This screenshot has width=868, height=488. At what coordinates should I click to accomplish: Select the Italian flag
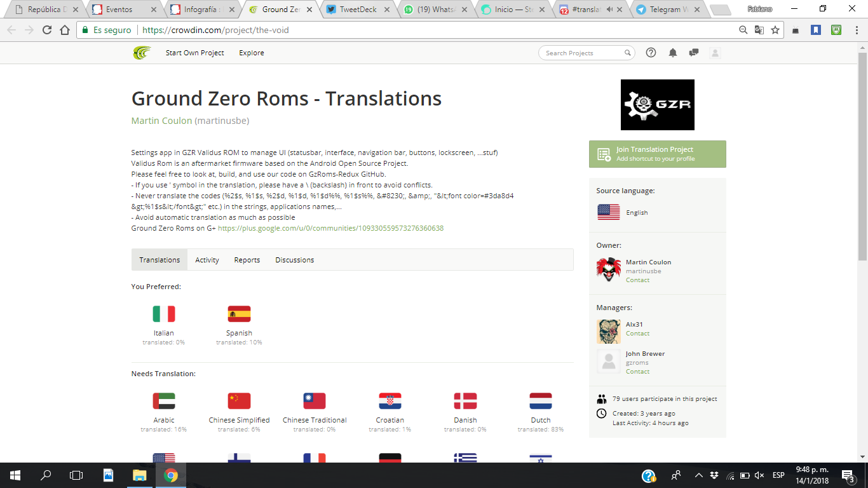tap(164, 314)
